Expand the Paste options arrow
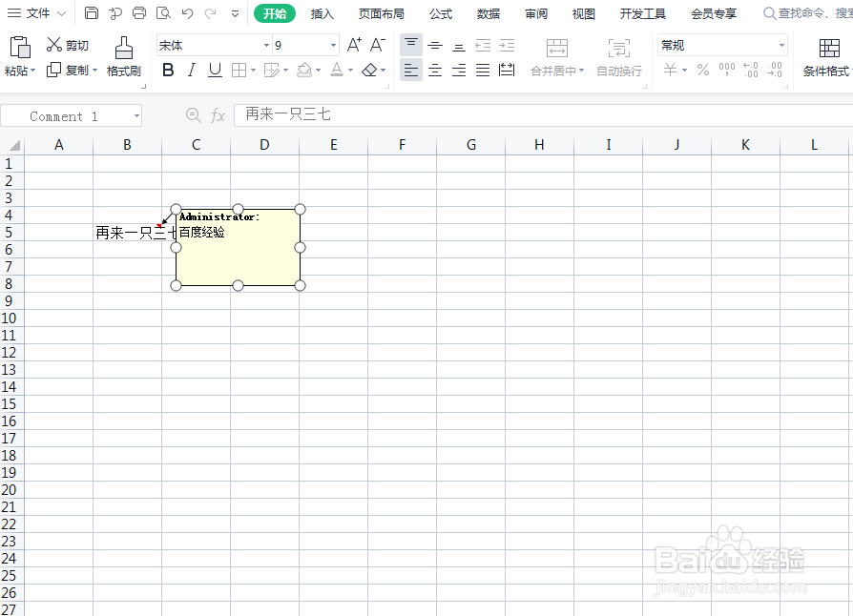The height and width of the screenshot is (616, 853). 32,71
